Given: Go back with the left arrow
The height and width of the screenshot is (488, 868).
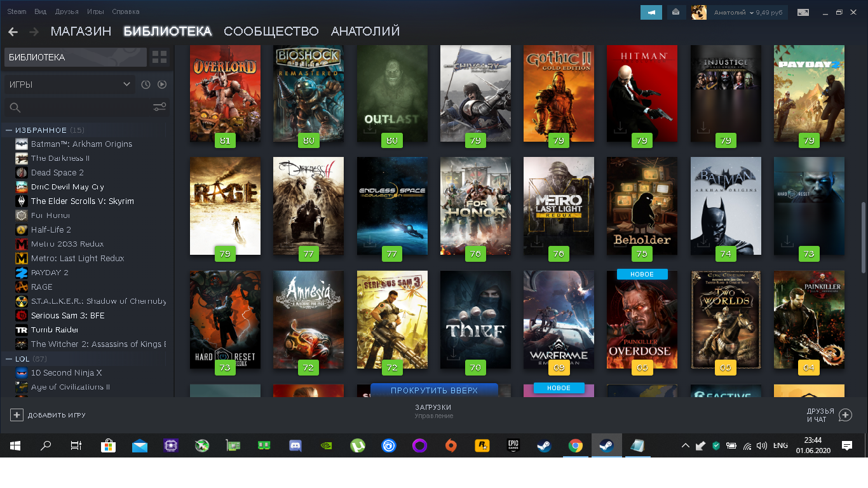Looking at the screenshot, I should [x=13, y=32].
